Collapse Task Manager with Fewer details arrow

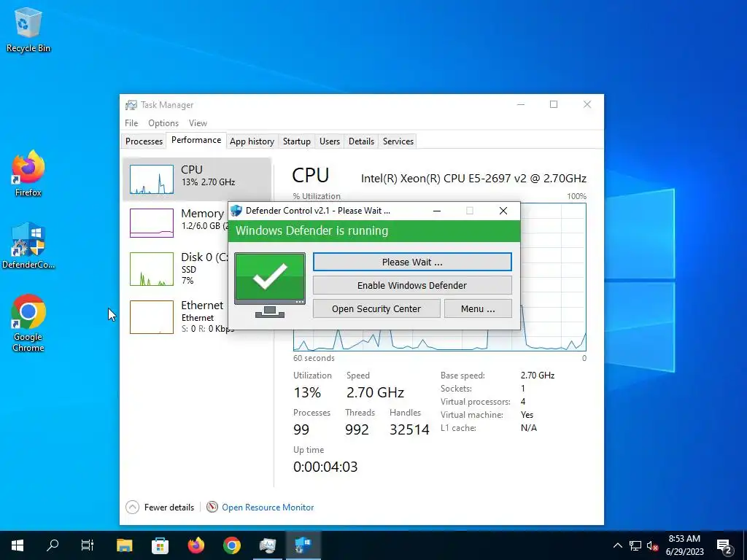pyautogui.click(x=133, y=507)
